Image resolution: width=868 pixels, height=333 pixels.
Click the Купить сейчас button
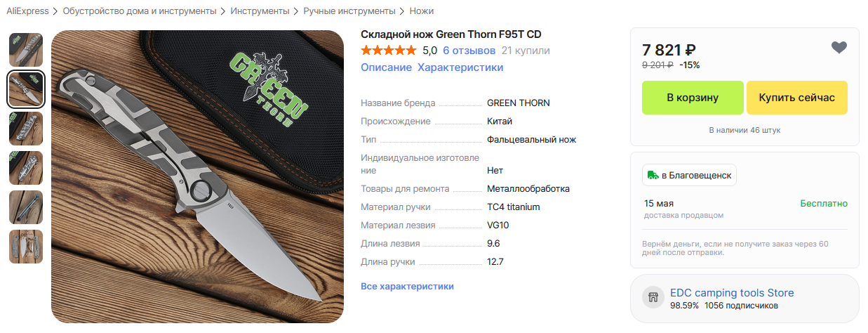pyautogui.click(x=797, y=98)
